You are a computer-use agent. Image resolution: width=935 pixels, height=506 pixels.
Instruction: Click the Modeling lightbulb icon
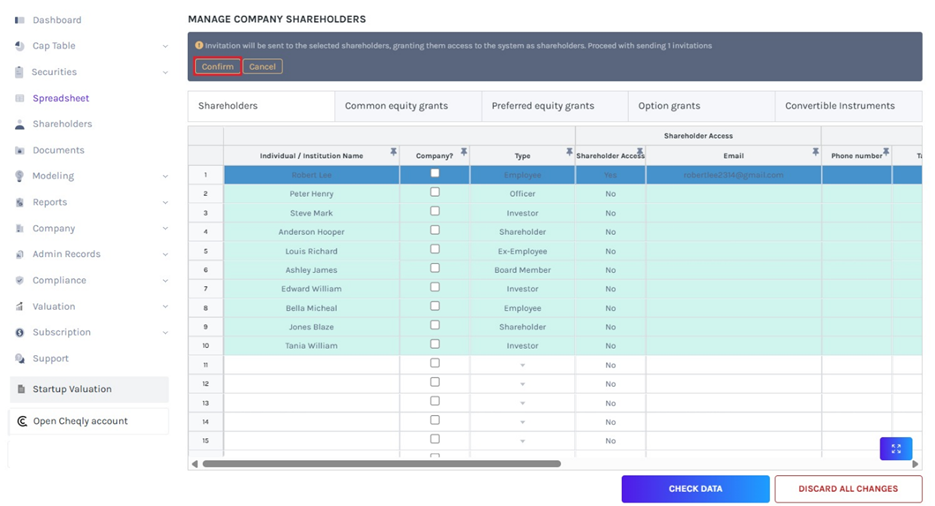click(x=20, y=176)
